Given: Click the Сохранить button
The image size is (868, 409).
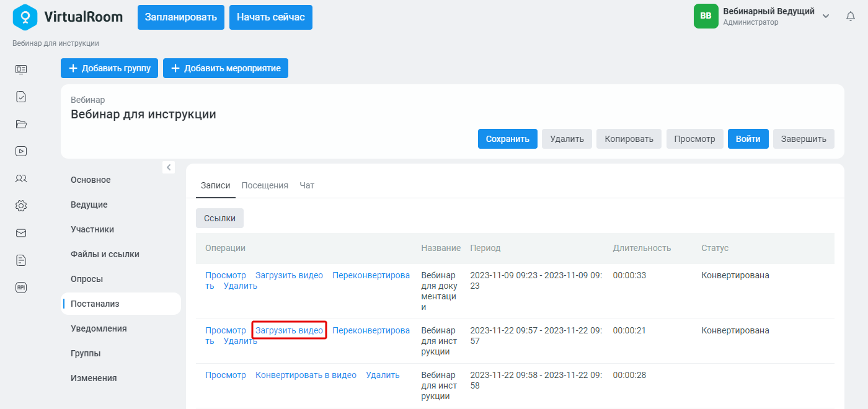Looking at the screenshot, I should [508, 139].
